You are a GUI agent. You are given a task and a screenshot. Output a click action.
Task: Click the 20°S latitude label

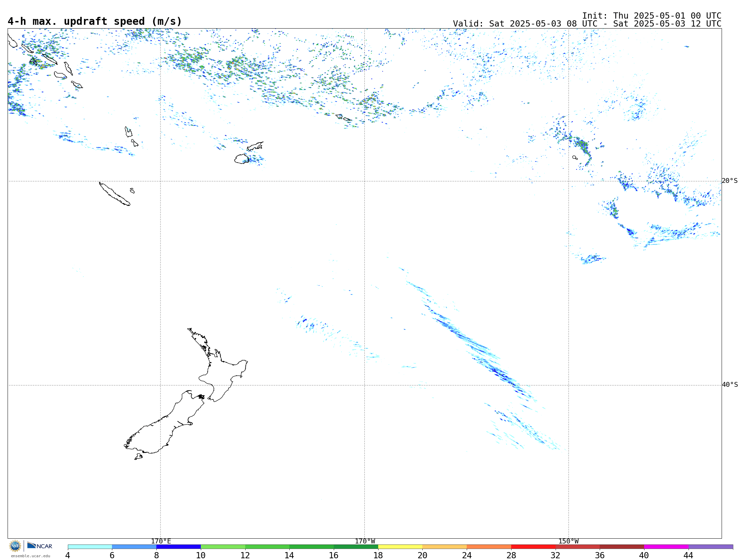[730, 181]
